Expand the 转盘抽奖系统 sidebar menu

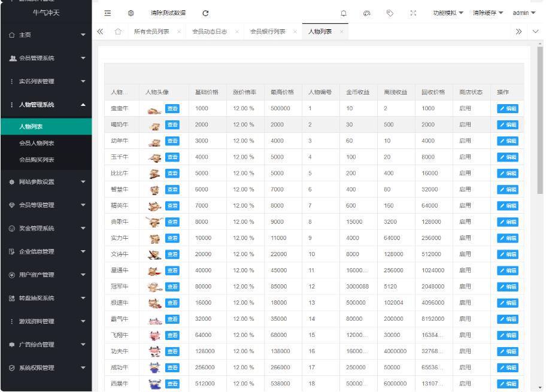click(x=46, y=298)
